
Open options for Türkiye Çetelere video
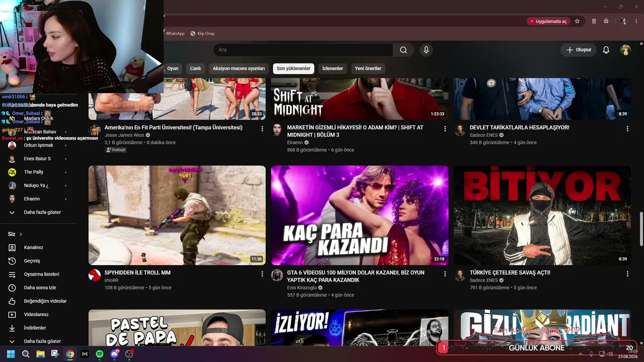click(x=627, y=274)
